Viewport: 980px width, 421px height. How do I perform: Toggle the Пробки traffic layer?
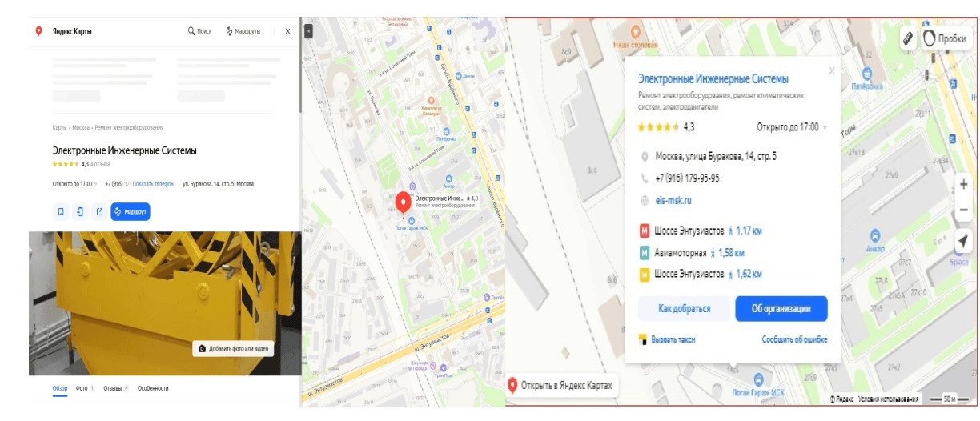click(945, 38)
